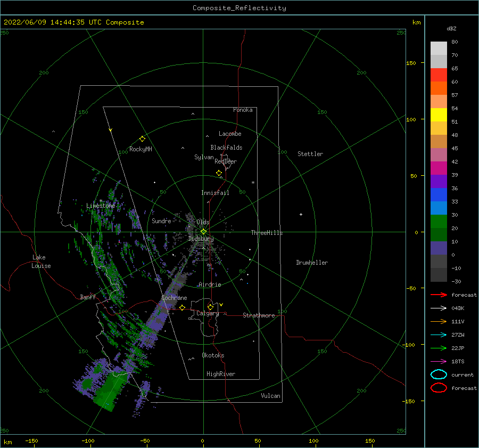Click the Drumheller town label
The width and height of the screenshot is (479, 448).
click(x=312, y=263)
